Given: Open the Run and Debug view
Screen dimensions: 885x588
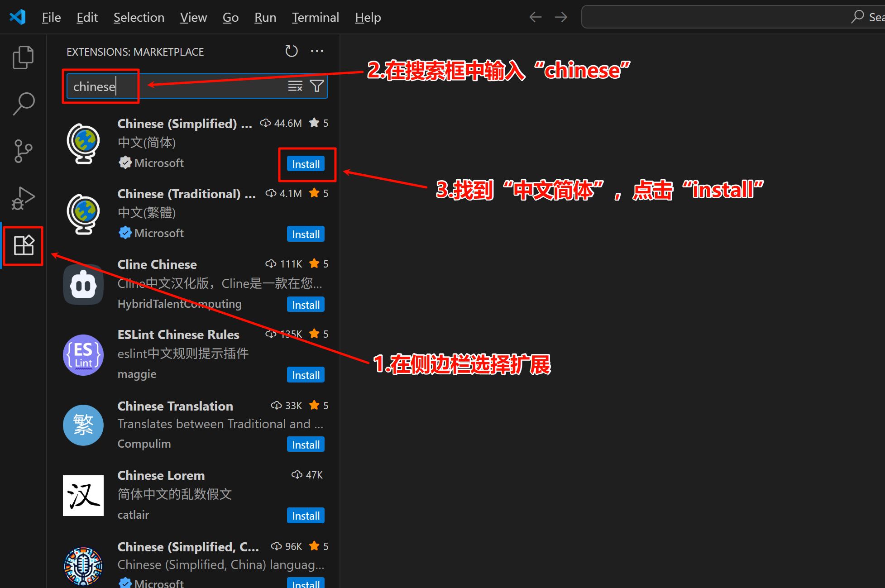Looking at the screenshot, I should (23, 198).
